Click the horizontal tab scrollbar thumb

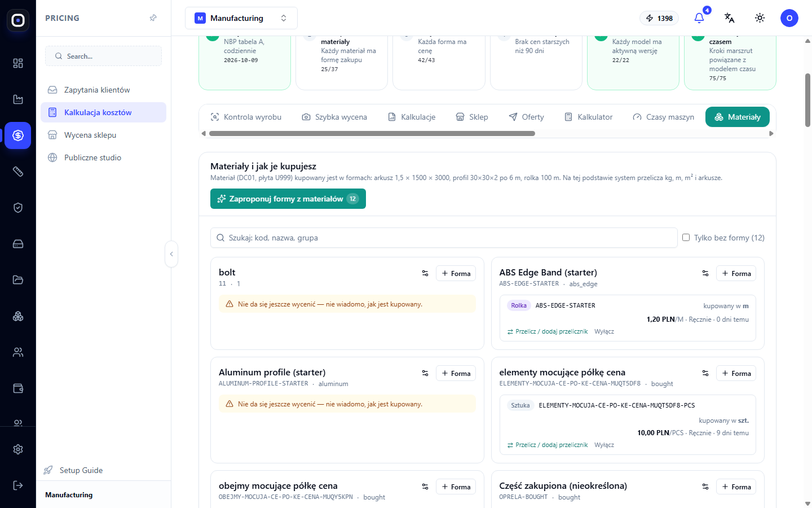(372, 134)
